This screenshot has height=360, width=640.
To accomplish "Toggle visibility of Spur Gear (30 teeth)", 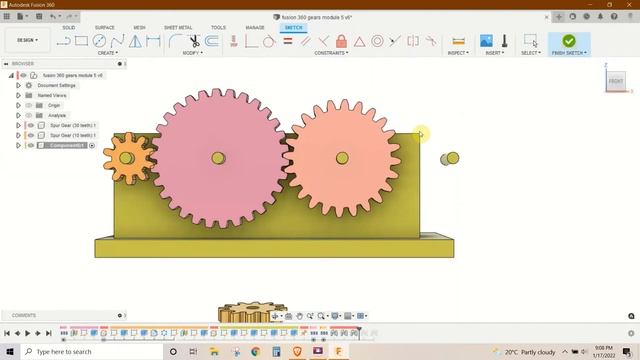I will [31, 125].
